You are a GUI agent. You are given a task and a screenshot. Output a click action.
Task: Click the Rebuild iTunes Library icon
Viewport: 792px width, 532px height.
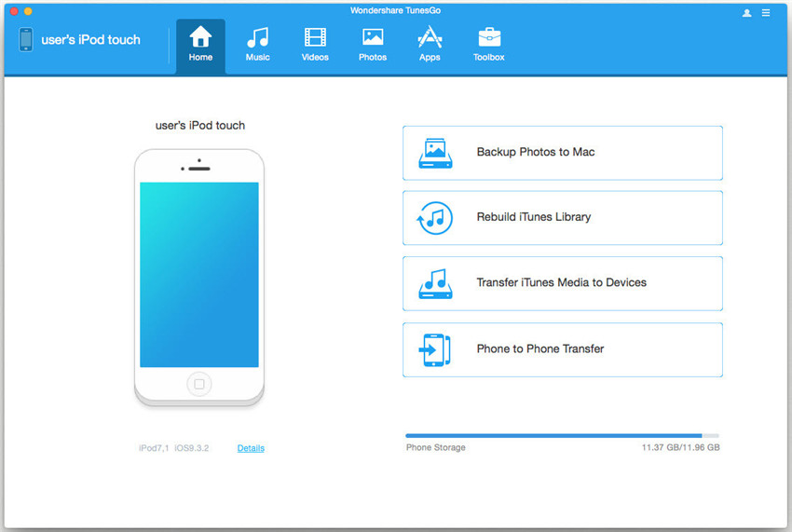coord(434,218)
